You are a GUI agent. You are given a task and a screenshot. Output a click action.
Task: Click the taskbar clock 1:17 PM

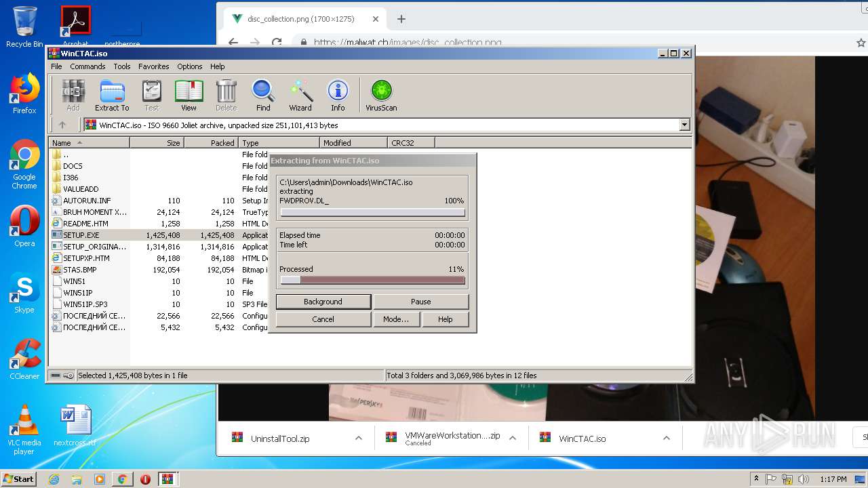(x=833, y=479)
